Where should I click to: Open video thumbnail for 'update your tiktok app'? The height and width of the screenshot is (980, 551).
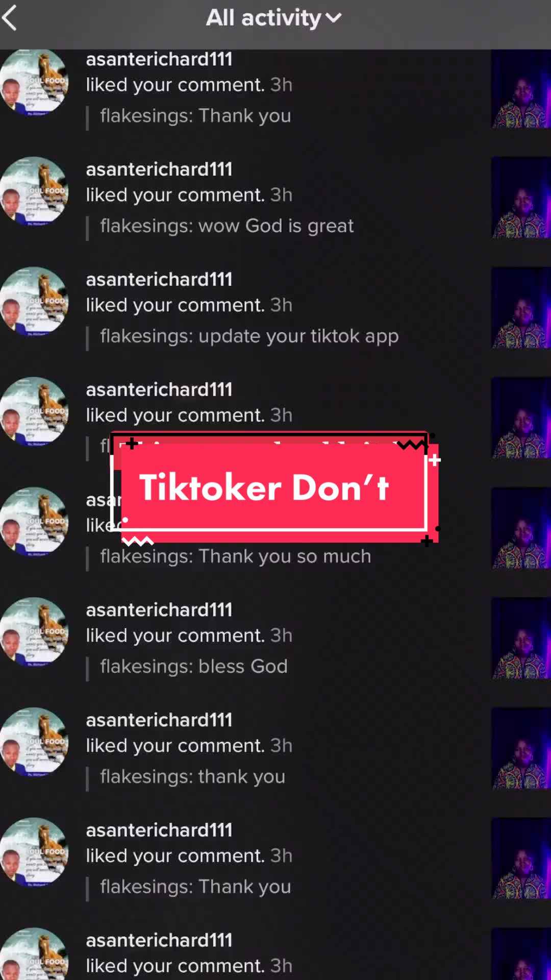[x=521, y=307]
